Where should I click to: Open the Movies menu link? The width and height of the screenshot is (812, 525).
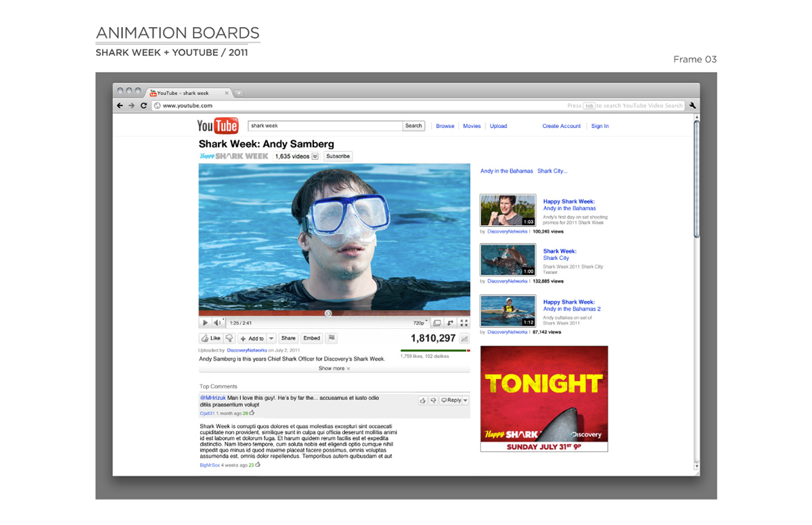(x=472, y=126)
